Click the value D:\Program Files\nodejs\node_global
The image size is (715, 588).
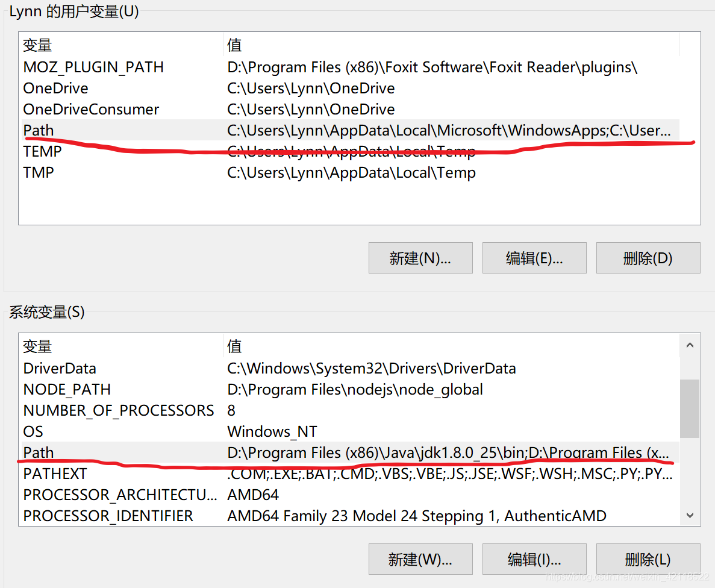(355, 389)
